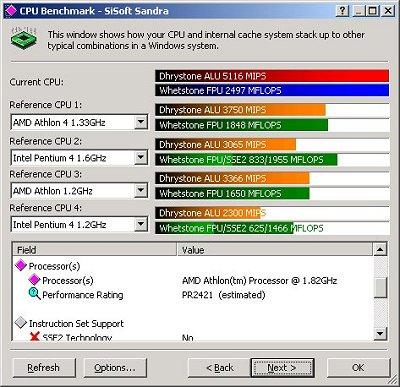Click the list scrollbar thumb
The width and height of the screenshot is (400, 387).
pyautogui.click(x=380, y=288)
